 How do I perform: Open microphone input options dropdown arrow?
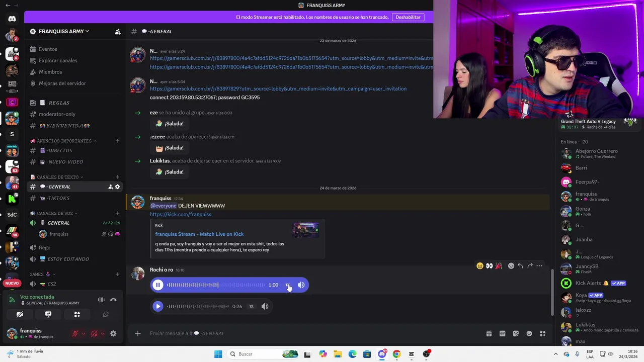84,333
